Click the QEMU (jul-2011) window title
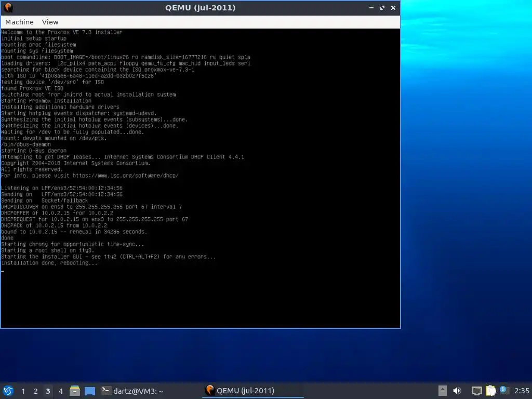Screen dimensions: 532x399 (200, 7)
